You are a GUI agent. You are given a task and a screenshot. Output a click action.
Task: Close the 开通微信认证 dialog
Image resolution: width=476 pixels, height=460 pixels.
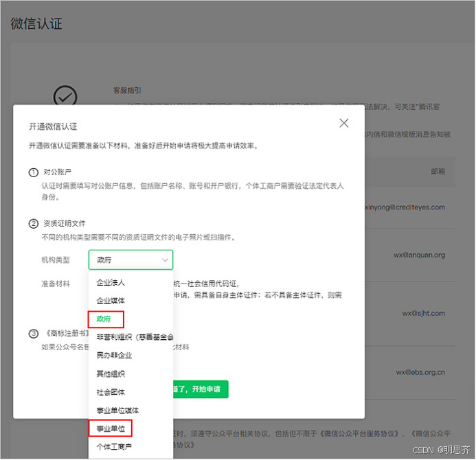pyautogui.click(x=344, y=123)
